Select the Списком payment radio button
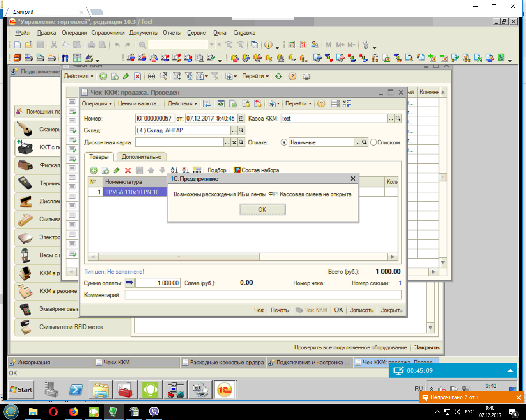The width and height of the screenshot is (526, 420). click(374, 142)
